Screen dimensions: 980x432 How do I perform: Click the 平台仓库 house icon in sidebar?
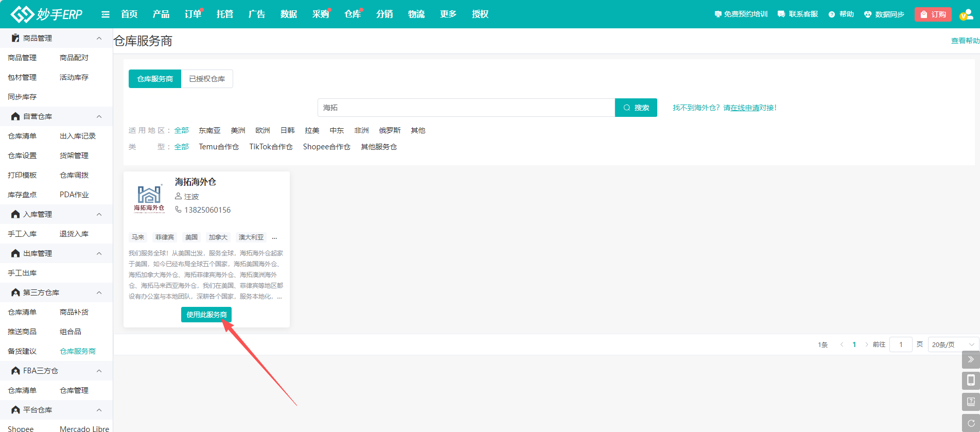click(15, 410)
